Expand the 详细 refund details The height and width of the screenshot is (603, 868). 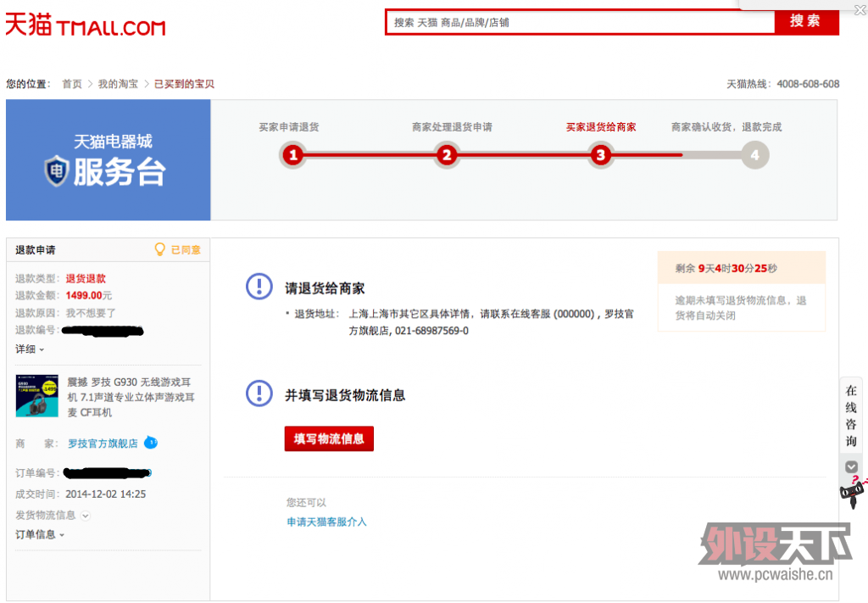tap(30, 349)
